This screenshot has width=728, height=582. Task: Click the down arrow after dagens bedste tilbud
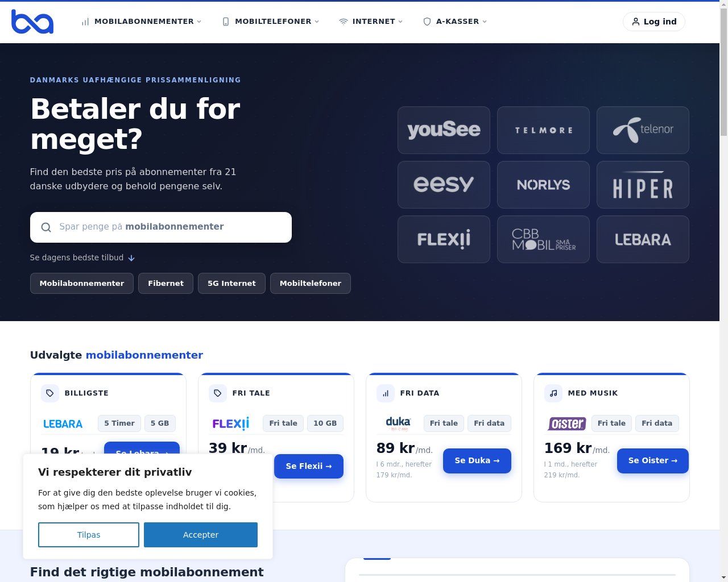pos(131,258)
